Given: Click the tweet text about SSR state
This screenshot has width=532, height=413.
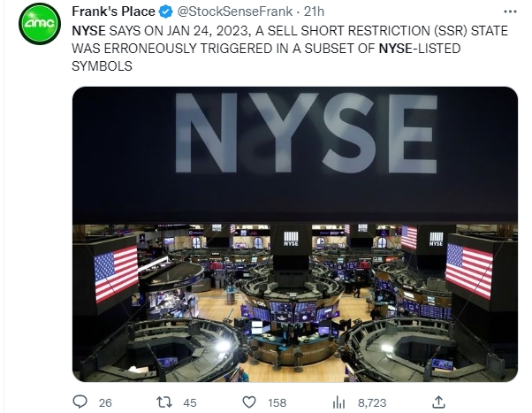Looking at the screenshot, I should point(290,49).
